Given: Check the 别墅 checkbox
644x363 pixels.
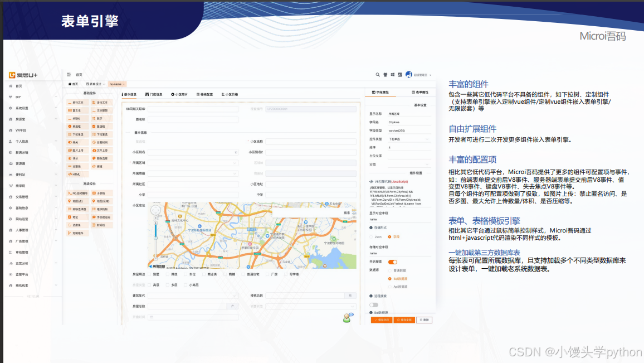Looking at the screenshot, I should [149, 274].
